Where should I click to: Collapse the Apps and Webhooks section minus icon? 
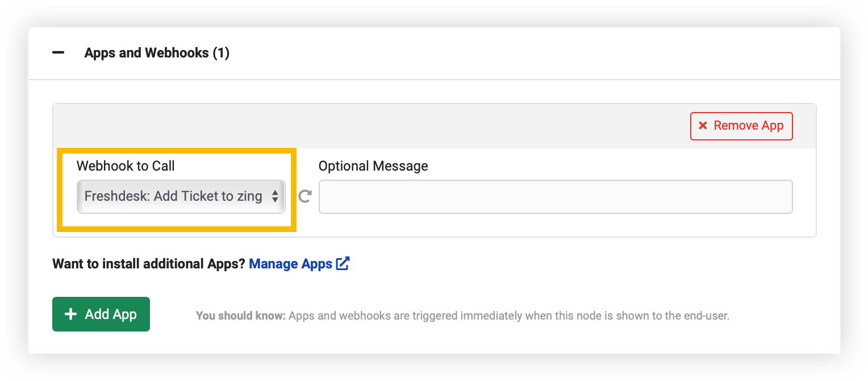[x=58, y=53]
